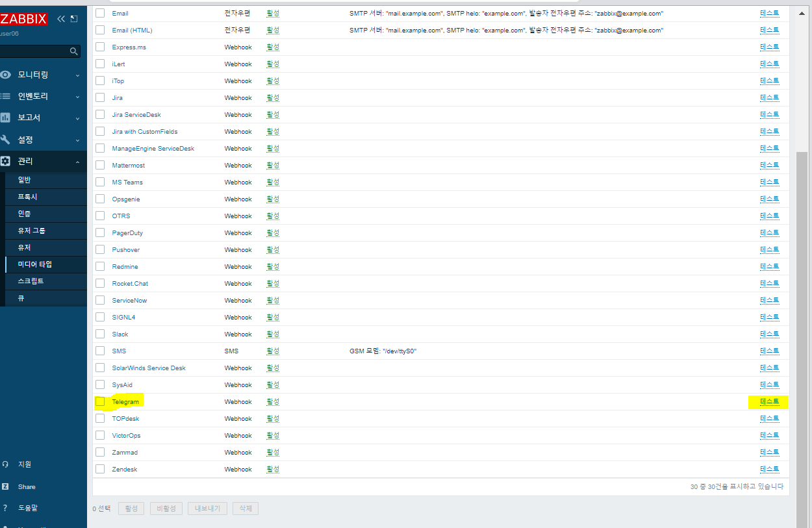812x528 pixels.
Task: Open the Email (HTML) media type link
Action: 132,31
